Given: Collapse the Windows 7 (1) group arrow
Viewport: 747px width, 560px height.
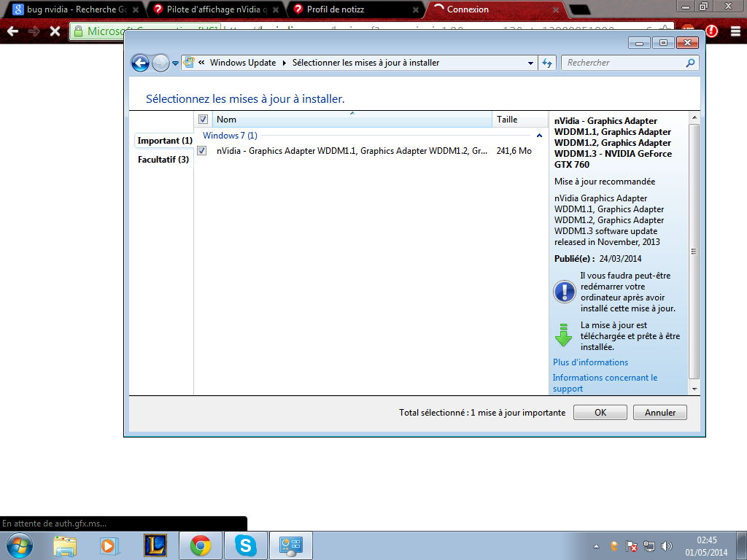Looking at the screenshot, I should pyautogui.click(x=539, y=136).
